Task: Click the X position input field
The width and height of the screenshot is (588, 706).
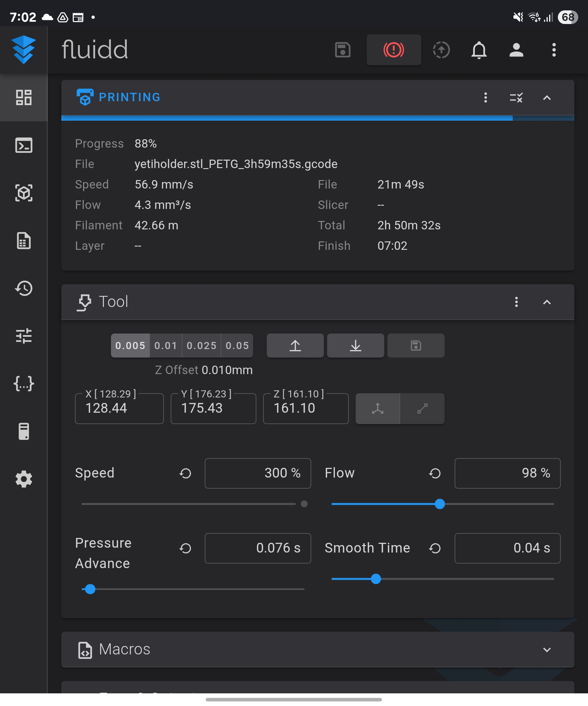Action: click(x=119, y=408)
